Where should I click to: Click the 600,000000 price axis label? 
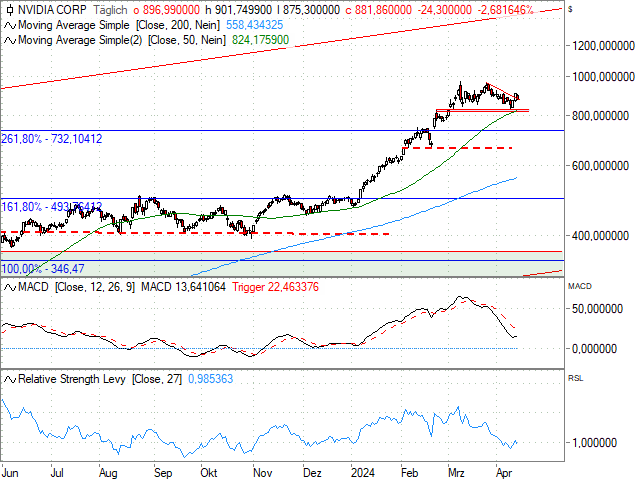tap(600, 166)
